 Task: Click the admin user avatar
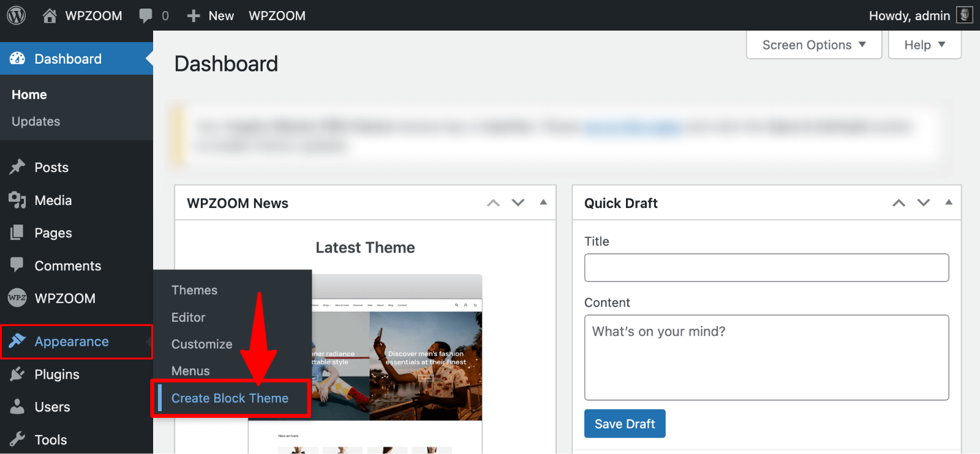pos(965,15)
